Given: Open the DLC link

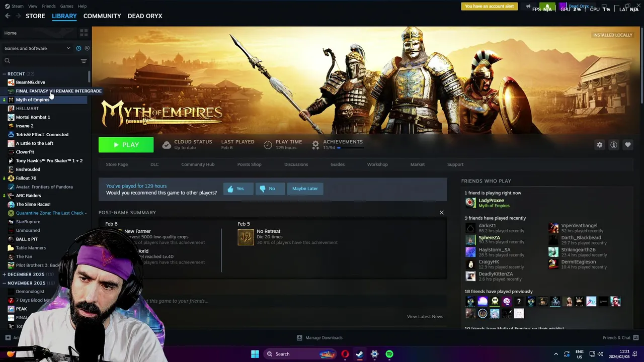Looking at the screenshot, I should [x=154, y=164].
